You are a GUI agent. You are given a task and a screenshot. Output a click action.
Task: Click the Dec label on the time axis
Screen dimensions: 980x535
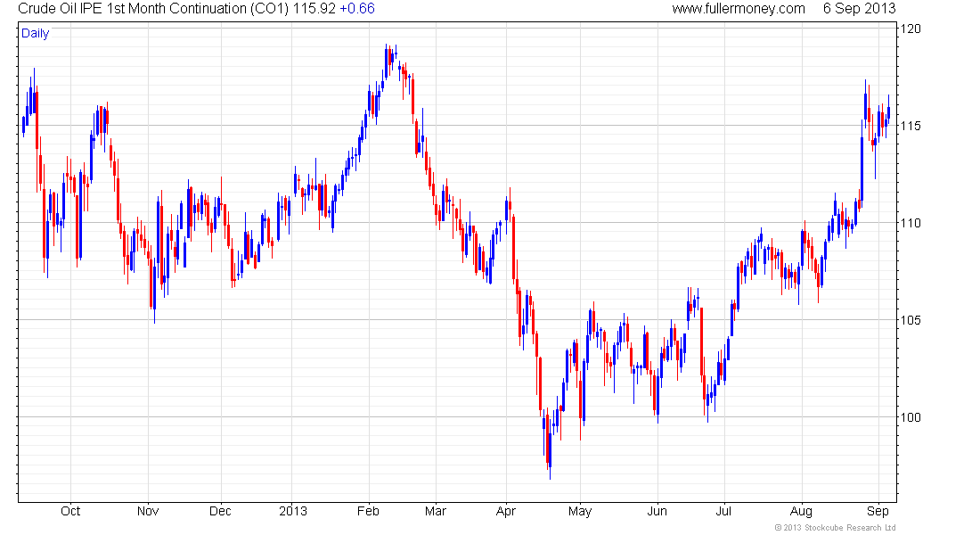pyautogui.click(x=220, y=511)
